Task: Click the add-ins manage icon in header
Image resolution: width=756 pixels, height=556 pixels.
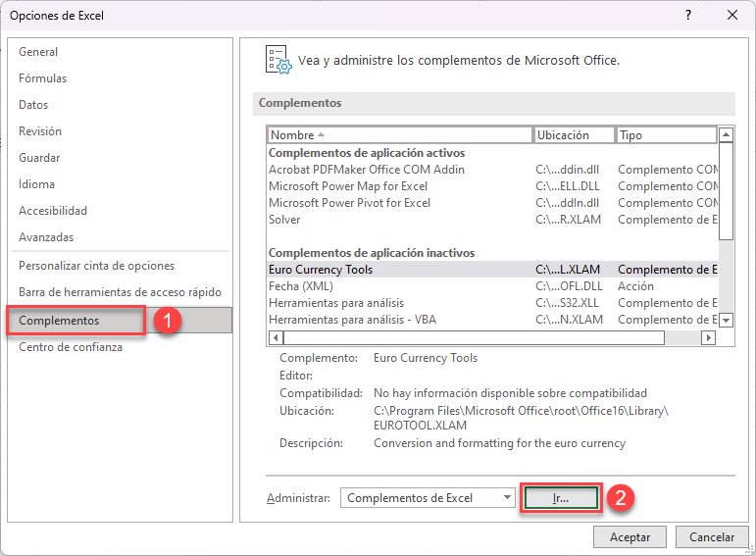Action: (x=278, y=60)
